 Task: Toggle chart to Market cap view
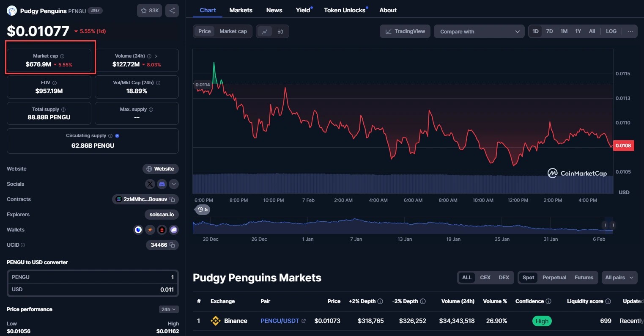pyautogui.click(x=233, y=31)
